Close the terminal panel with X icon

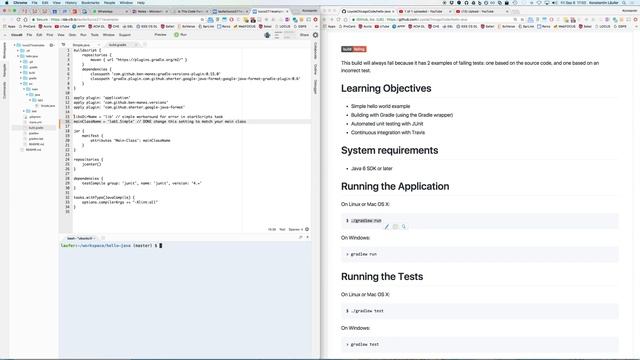coord(307,237)
